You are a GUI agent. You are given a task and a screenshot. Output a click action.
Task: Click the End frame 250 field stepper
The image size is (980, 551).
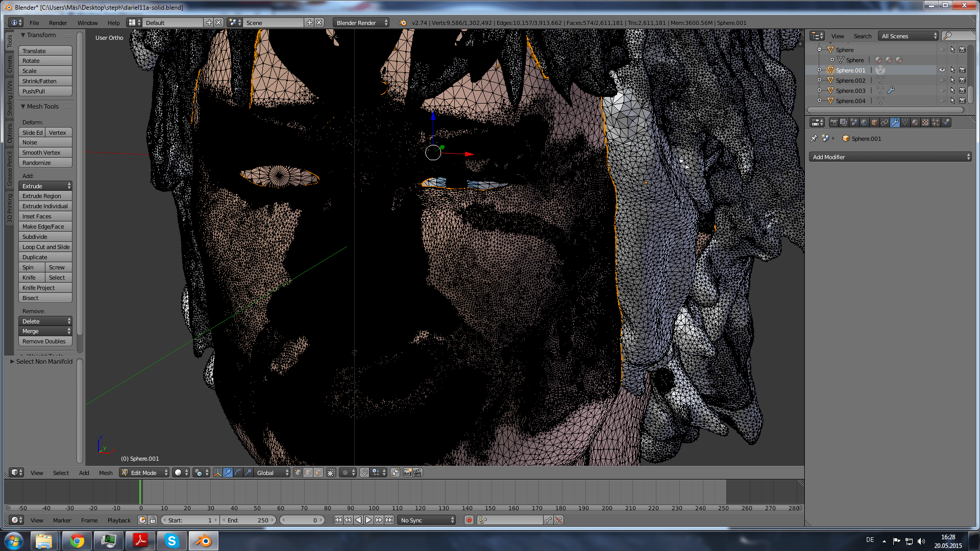click(272, 520)
